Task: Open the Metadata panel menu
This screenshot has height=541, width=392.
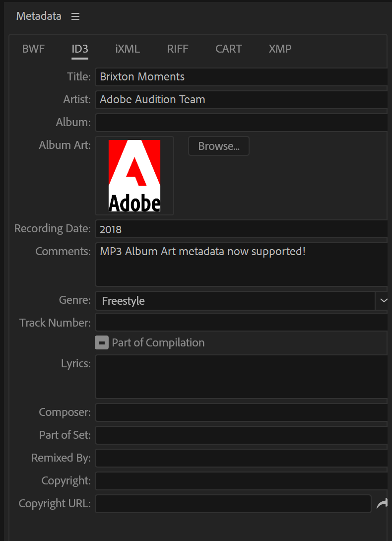Action: [x=75, y=16]
